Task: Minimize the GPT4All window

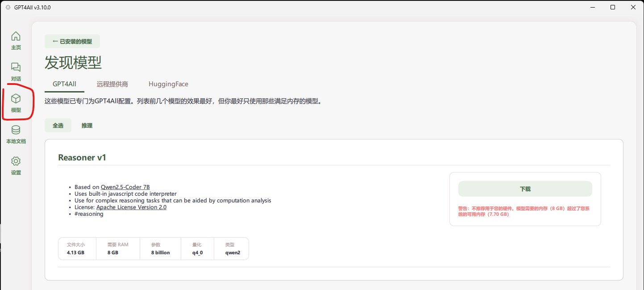Action: [592, 7]
